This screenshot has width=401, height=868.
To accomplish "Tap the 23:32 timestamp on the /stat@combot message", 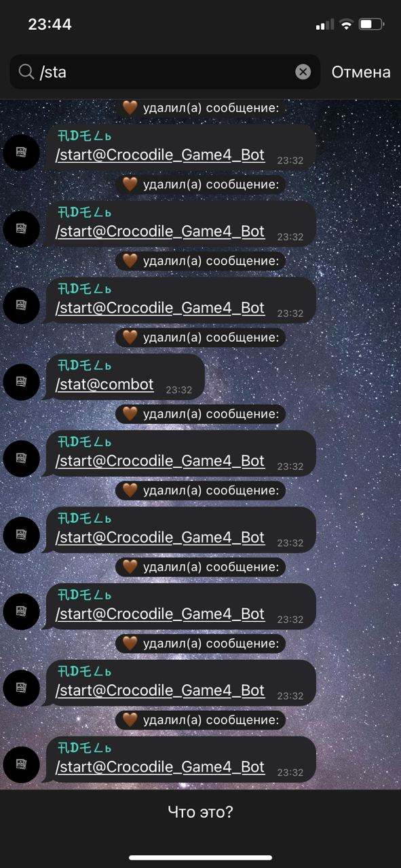I will click(x=179, y=390).
